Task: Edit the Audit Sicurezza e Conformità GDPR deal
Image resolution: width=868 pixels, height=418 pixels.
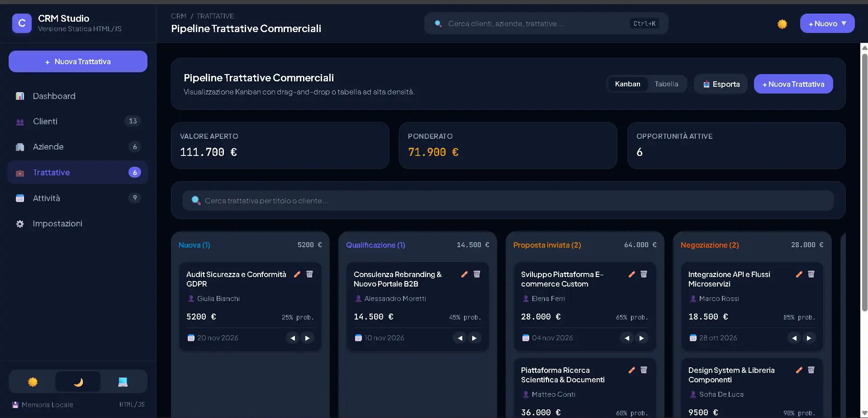Action: click(297, 274)
